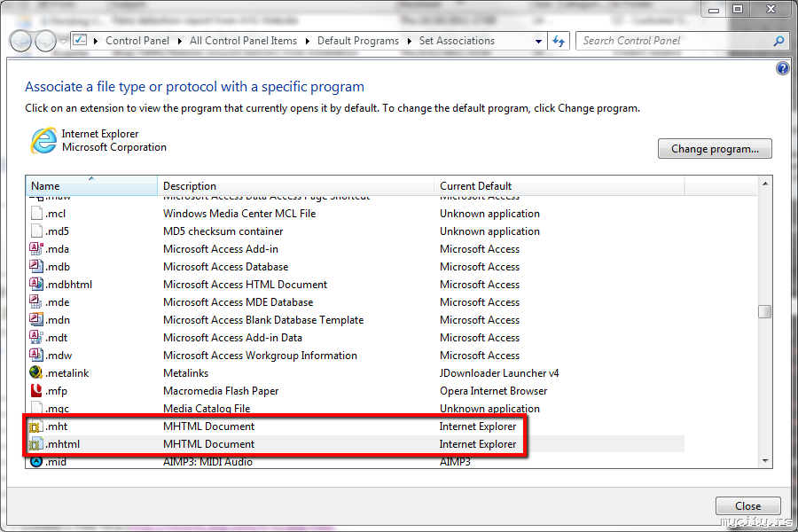Select the .mdb Access icon
The width and height of the screenshot is (798, 532).
35,266
